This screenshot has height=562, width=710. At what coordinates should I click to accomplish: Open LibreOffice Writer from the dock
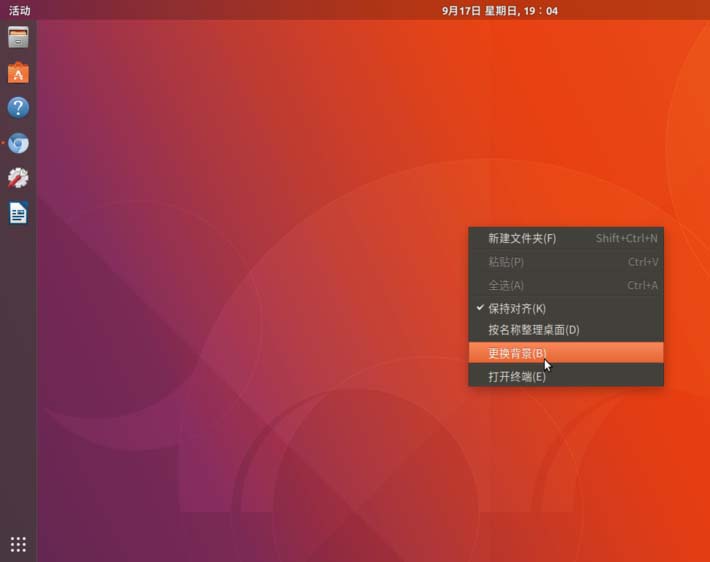pos(18,213)
